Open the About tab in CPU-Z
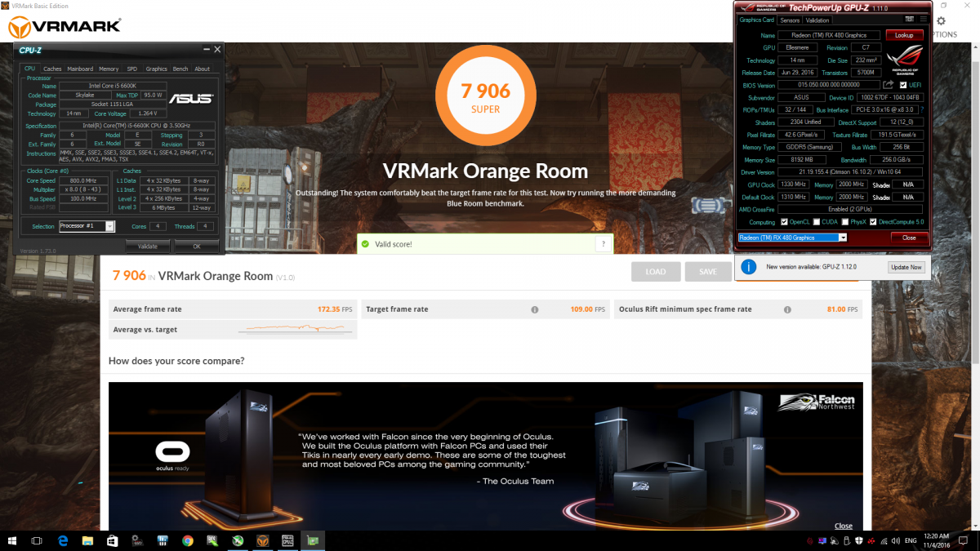The image size is (980, 551). [202, 69]
